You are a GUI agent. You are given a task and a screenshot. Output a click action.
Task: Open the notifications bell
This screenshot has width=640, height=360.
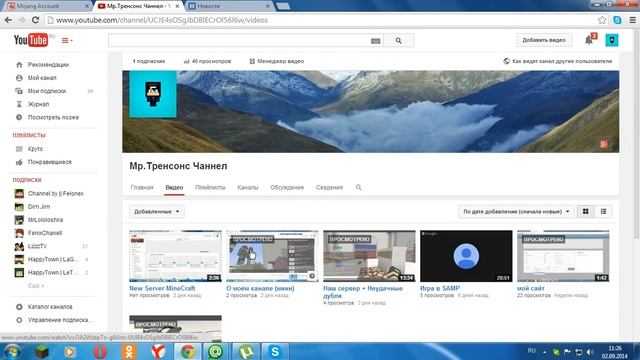(x=589, y=40)
